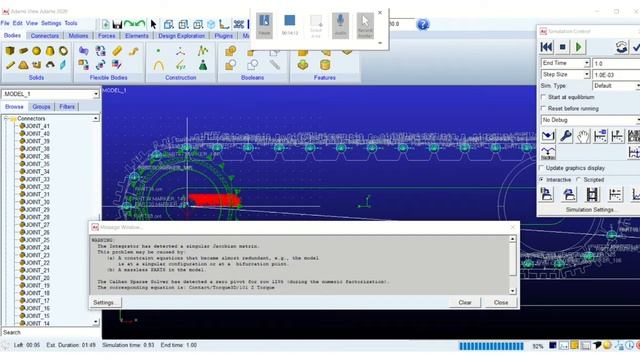Click the model browser Search field
This screenshot has width=640, height=360.
(50, 332)
